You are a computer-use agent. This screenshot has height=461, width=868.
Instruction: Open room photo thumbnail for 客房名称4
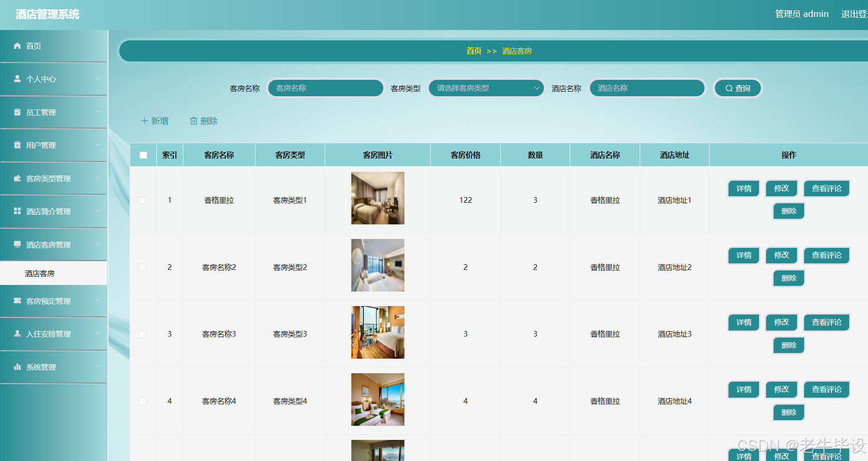(378, 400)
